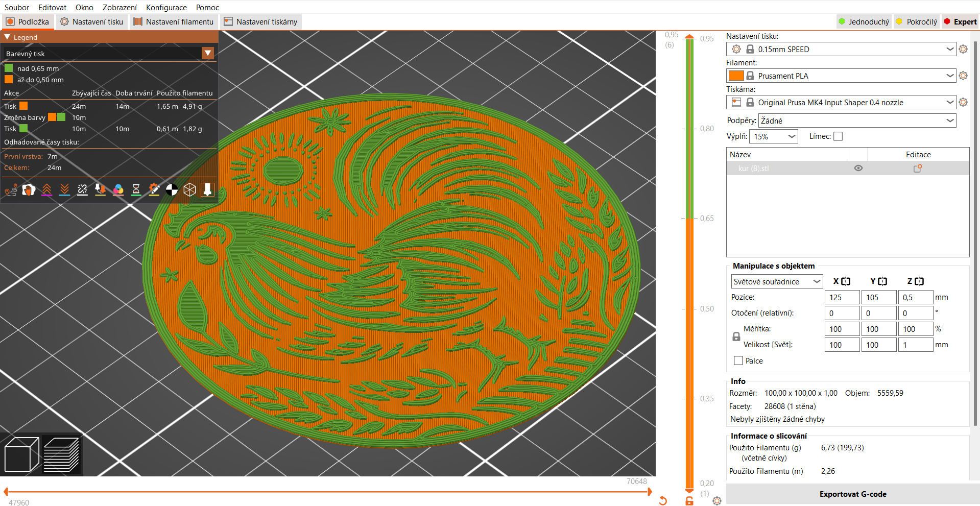Screen dimensions: 980x506
Task: Toggle seams icon showing broken chain link
Action: (82, 190)
